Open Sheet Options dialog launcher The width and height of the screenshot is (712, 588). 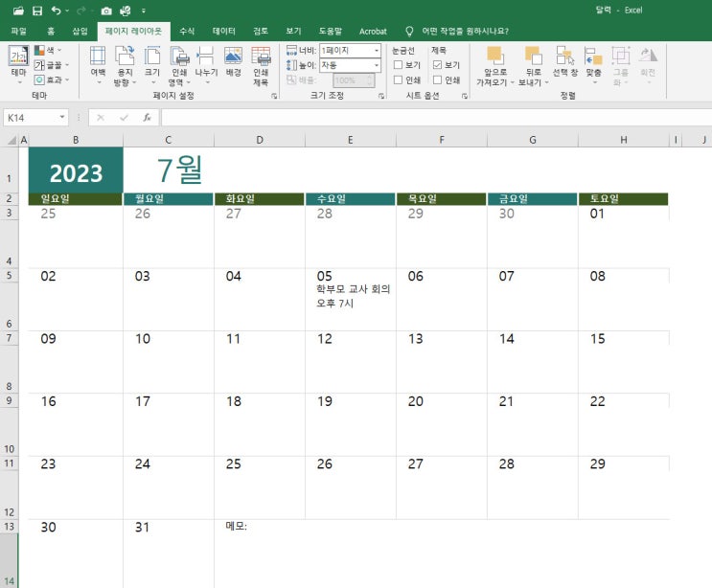pyautogui.click(x=465, y=96)
